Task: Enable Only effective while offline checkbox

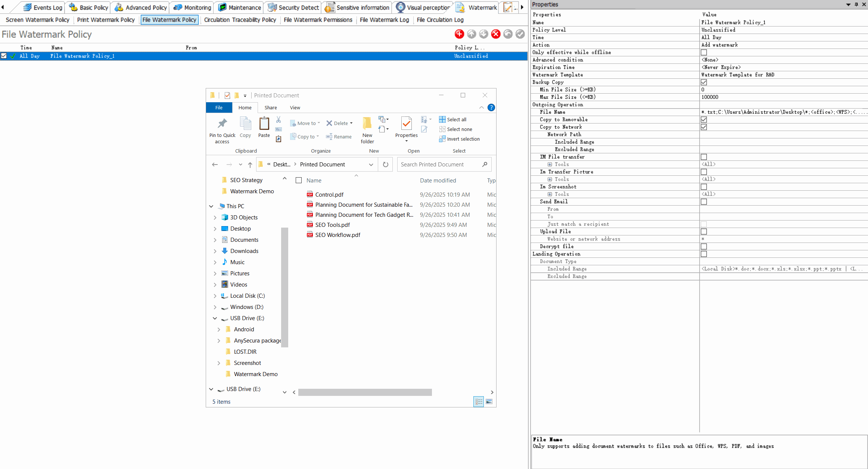Action: (704, 53)
